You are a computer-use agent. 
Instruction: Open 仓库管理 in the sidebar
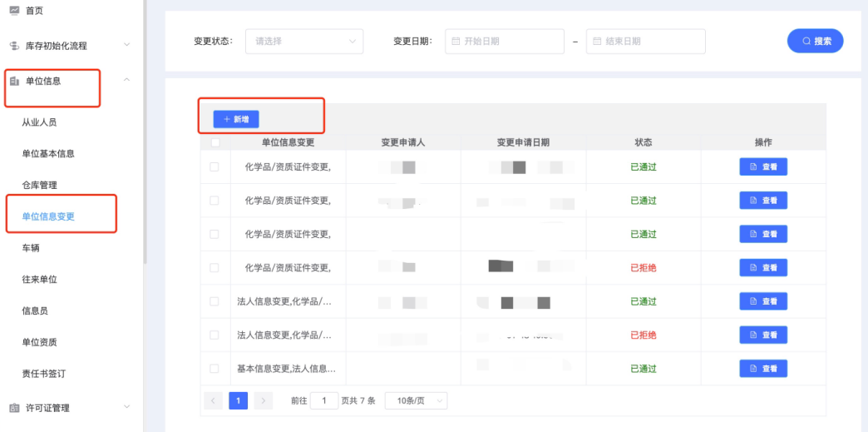(x=39, y=185)
